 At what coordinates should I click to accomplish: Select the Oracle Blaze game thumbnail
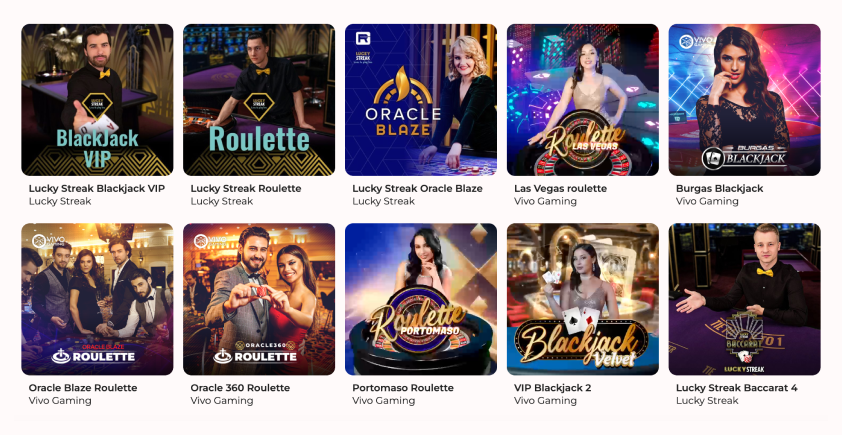pos(421,100)
